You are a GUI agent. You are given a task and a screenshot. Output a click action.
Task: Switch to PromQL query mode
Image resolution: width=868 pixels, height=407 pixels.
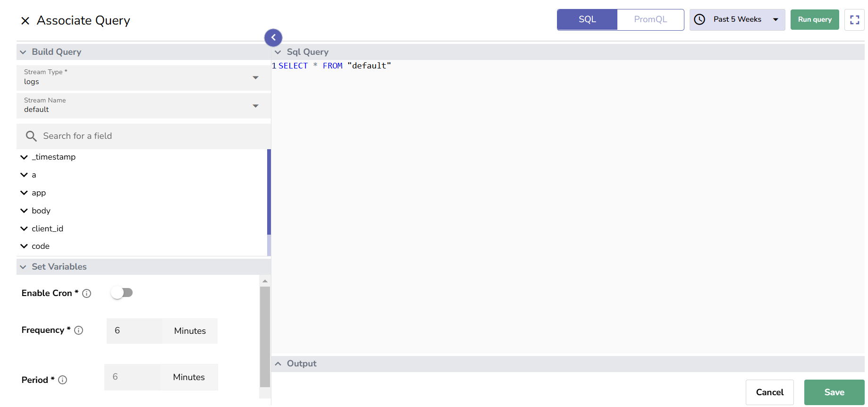pos(650,19)
